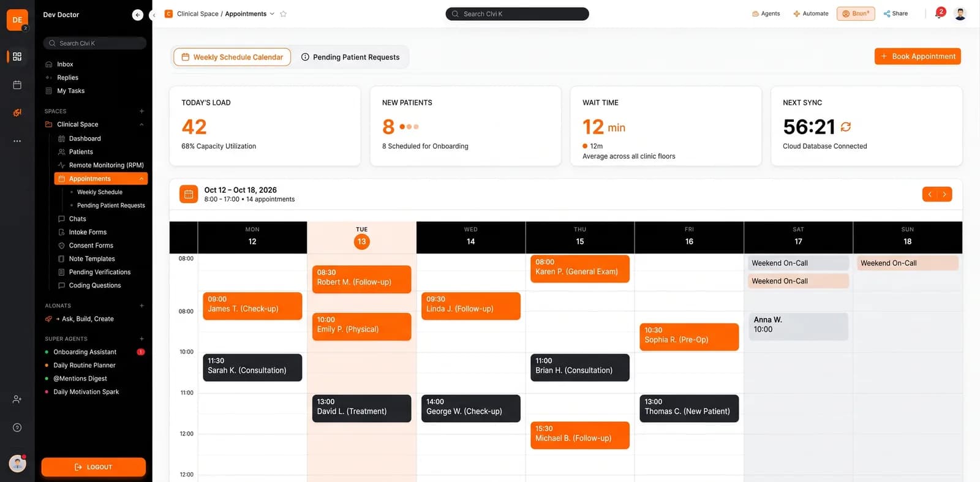Click the sidebar Search Clvi K field
This screenshot has width=980, height=482.
coord(94,43)
